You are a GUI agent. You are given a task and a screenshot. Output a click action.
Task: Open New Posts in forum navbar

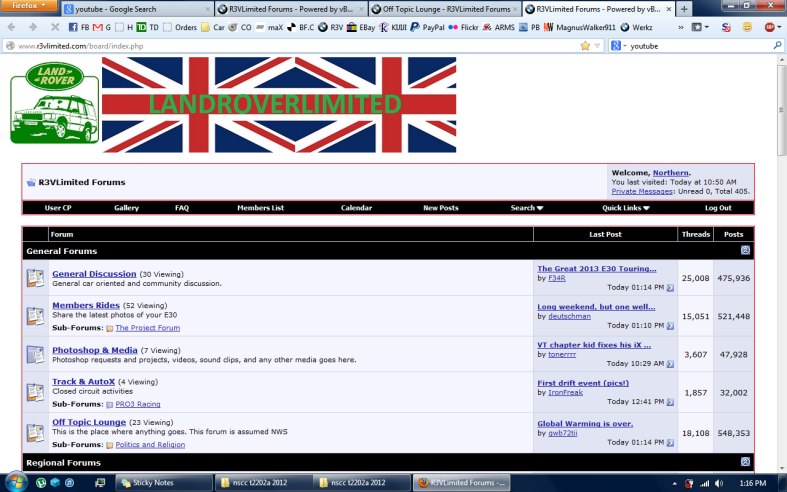coord(441,208)
